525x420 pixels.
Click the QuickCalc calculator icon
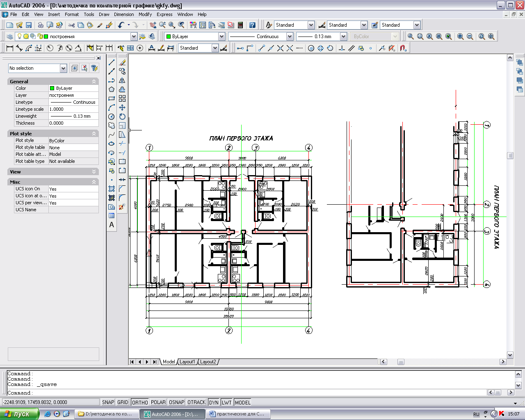pyautogui.click(x=240, y=25)
